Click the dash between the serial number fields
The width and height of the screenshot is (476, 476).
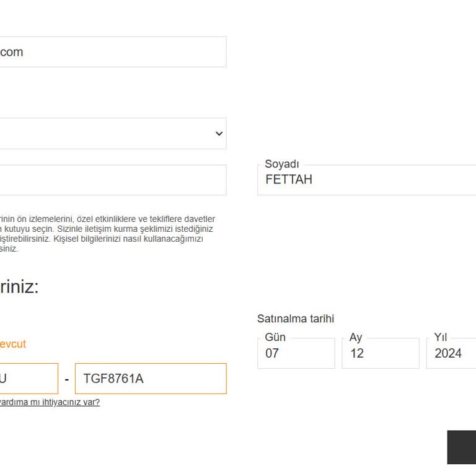click(66, 379)
